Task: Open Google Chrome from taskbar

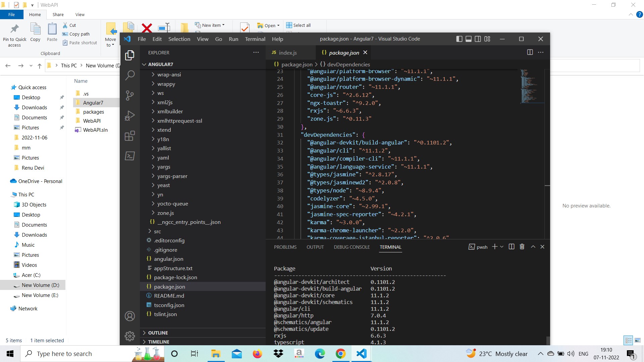Action: [340, 354]
